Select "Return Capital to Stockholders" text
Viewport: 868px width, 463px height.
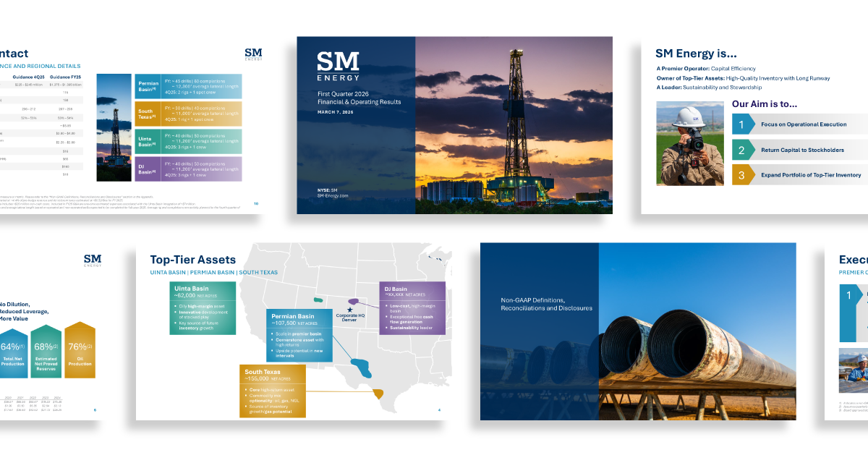click(x=802, y=150)
